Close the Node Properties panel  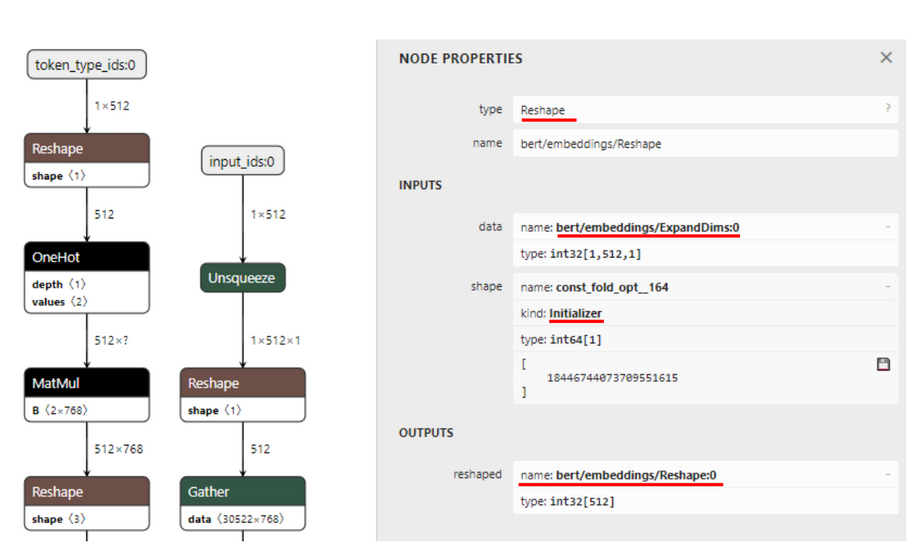click(x=885, y=58)
